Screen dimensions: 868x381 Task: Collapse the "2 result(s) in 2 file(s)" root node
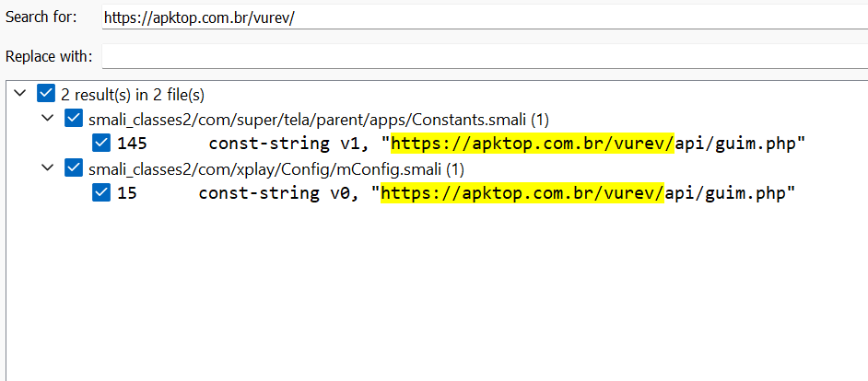tap(19, 94)
